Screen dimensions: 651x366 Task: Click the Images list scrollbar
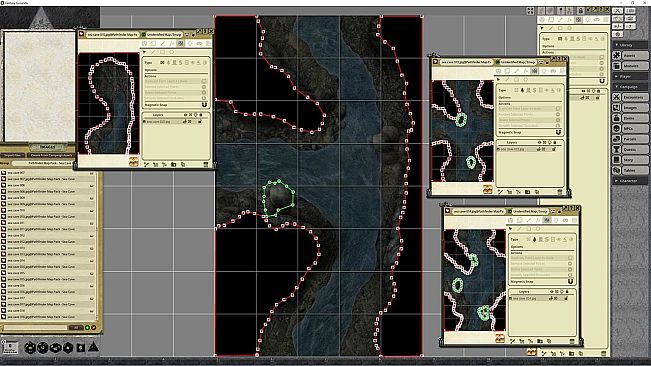point(98,245)
